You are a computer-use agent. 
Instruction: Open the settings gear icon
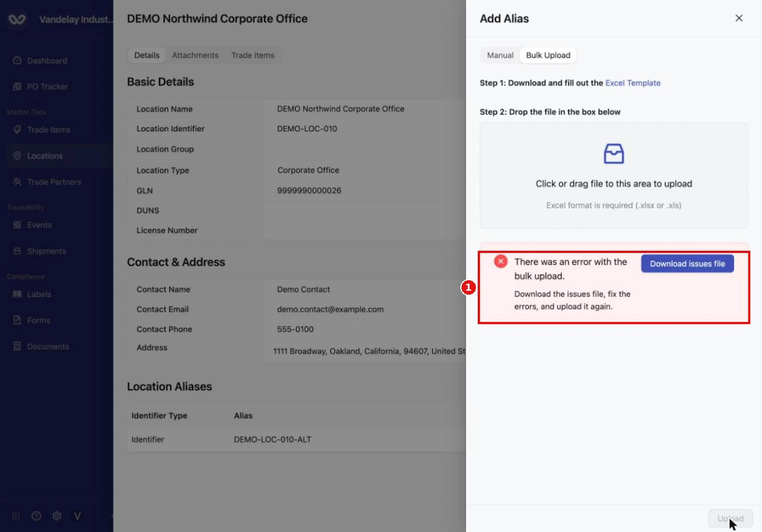click(57, 516)
